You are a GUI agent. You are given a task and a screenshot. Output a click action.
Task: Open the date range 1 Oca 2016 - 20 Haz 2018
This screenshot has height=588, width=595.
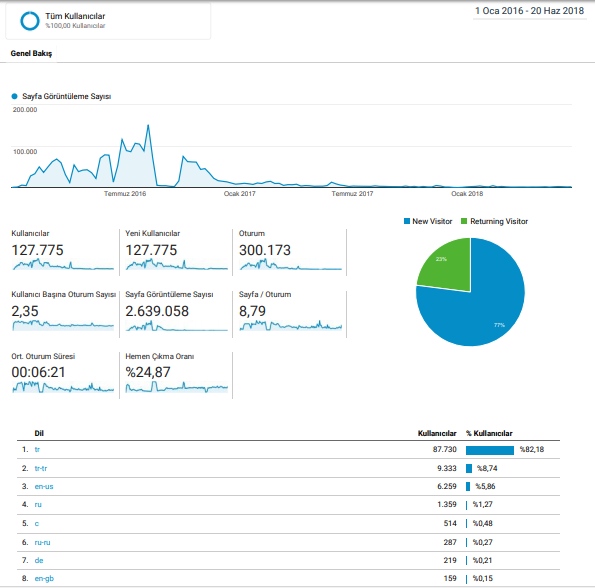tap(529, 11)
